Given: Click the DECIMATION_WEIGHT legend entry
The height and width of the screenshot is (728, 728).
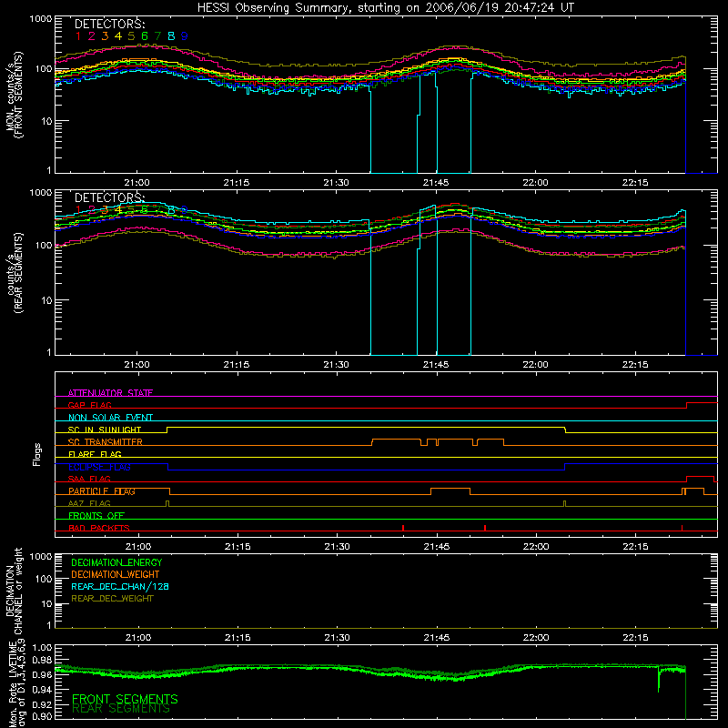Looking at the screenshot, I should [x=116, y=574].
